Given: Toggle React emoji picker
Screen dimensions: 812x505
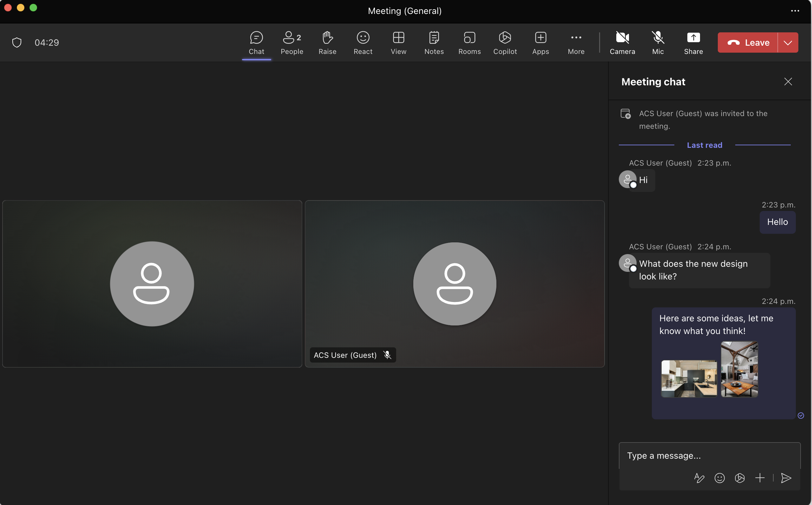Looking at the screenshot, I should coord(363,43).
